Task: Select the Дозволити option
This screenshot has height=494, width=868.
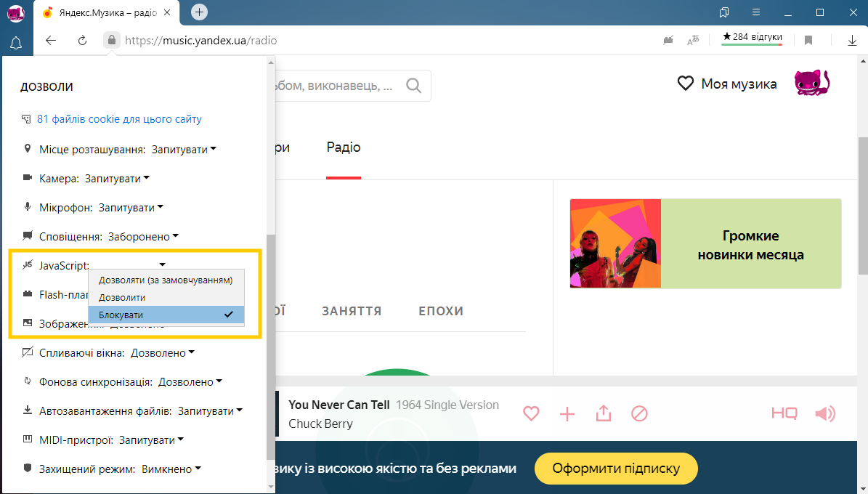Action: 166,297
